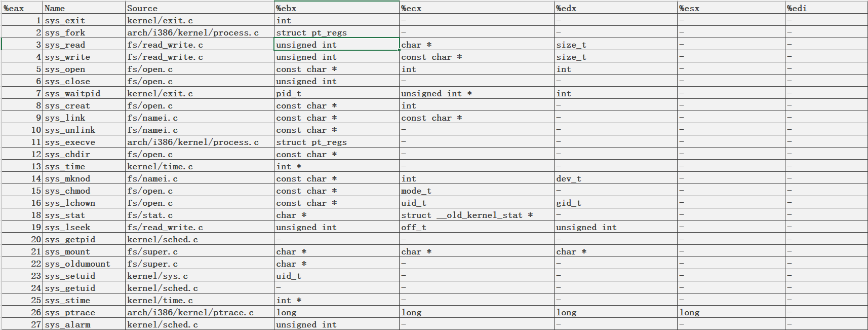
Task: Select the "%ebx" header cell
Action: 336,8
